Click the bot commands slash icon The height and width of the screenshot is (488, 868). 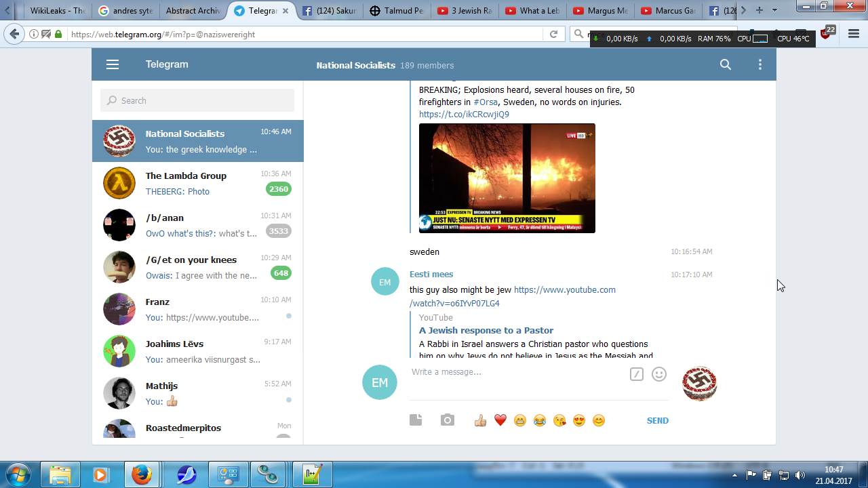coord(636,374)
